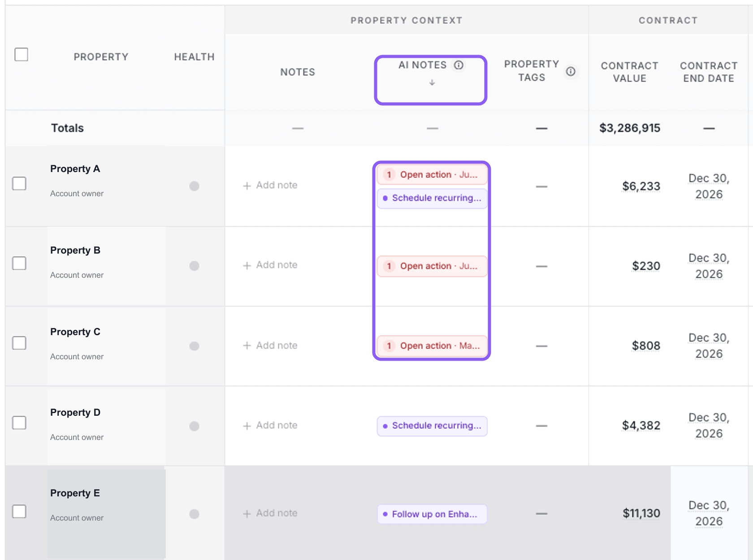Add a note for Property B

(x=270, y=265)
